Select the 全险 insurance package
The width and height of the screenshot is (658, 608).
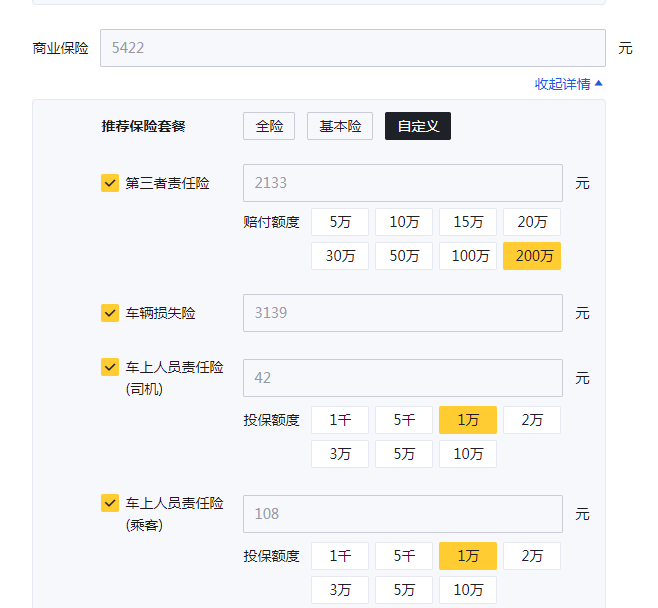269,126
